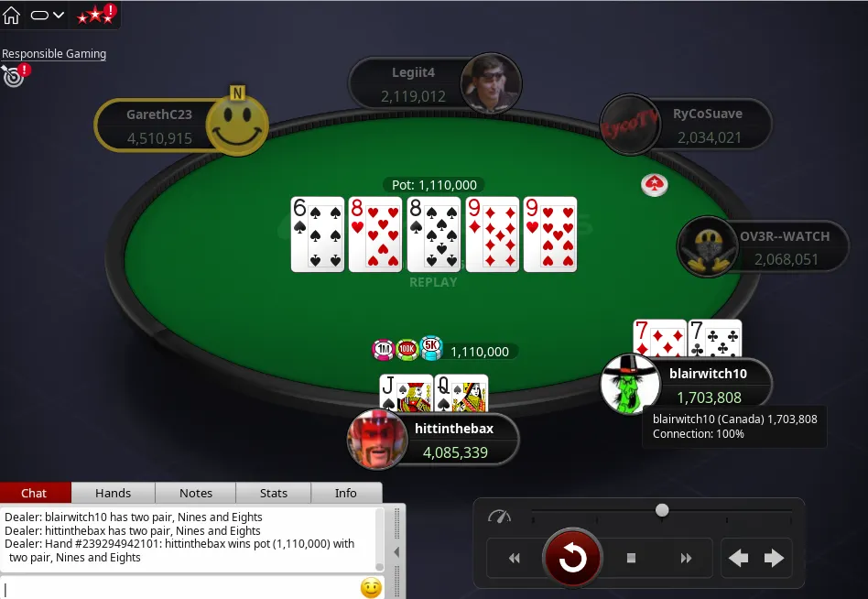This screenshot has width=868, height=599.
Task: Switch to the Notes tab
Action: pos(196,493)
